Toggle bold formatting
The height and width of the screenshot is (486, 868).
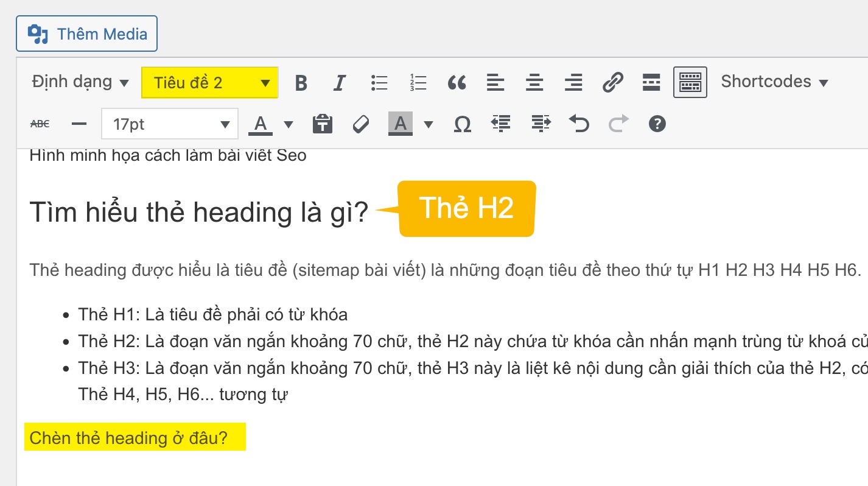[x=301, y=82]
